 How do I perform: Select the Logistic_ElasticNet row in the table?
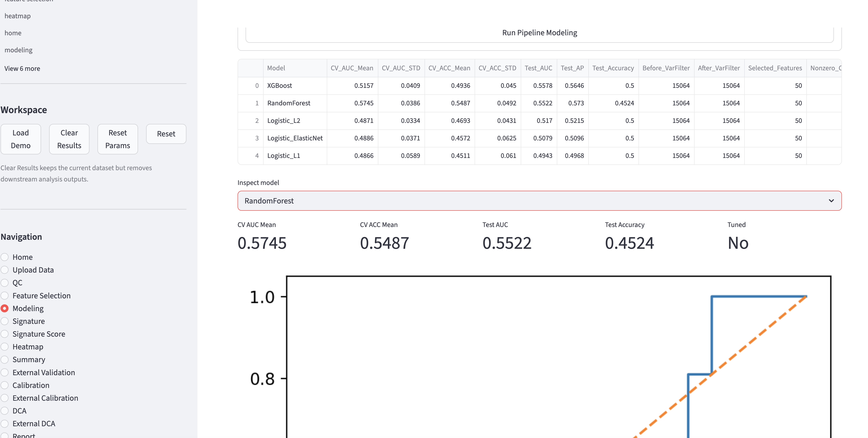pyautogui.click(x=295, y=138)
